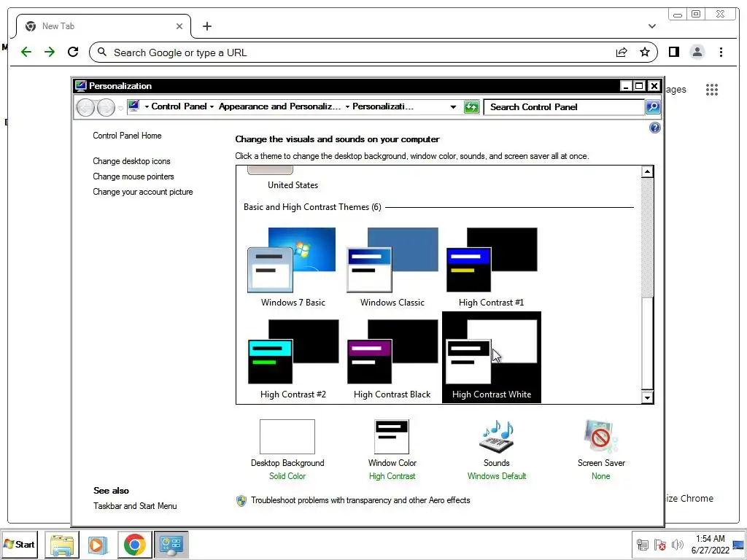Screen dimensions: 747x560
Task: Open address bar history dropdown
Action: point(453,107)
